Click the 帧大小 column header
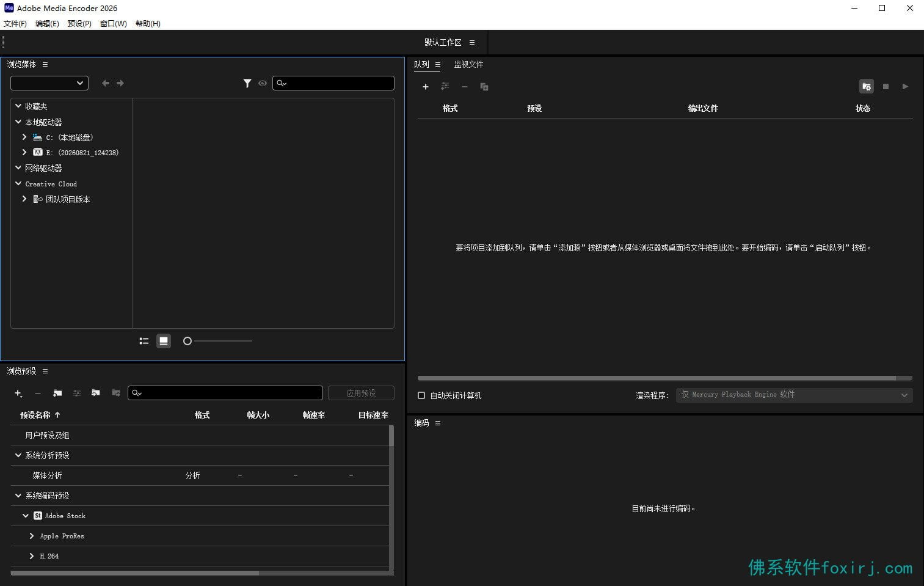Screen dimensions: 924x586 pyautogui.click(x=258, y=415)
